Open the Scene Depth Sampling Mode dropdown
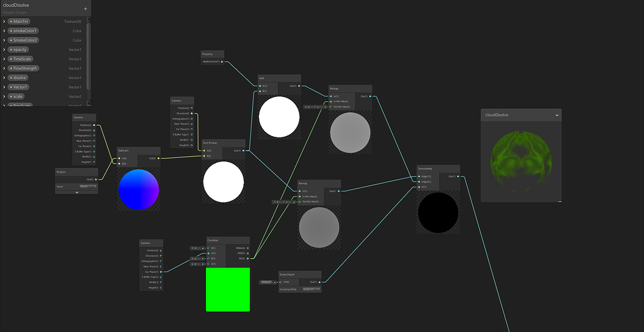The image size is (644, 332). click(311, 289)
